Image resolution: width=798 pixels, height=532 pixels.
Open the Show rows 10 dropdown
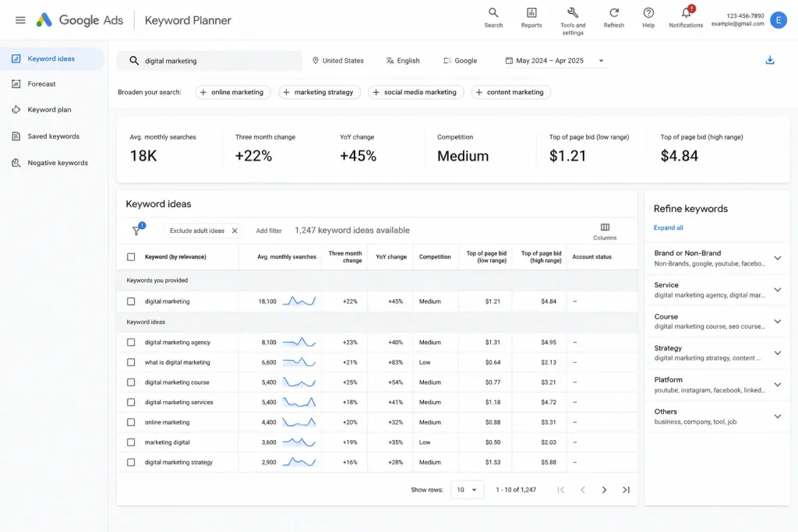467,490
